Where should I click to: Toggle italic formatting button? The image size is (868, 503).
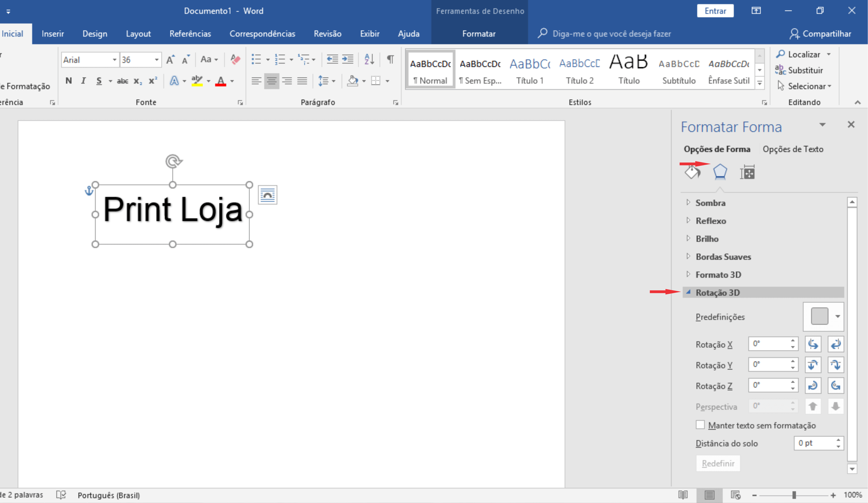83,81
